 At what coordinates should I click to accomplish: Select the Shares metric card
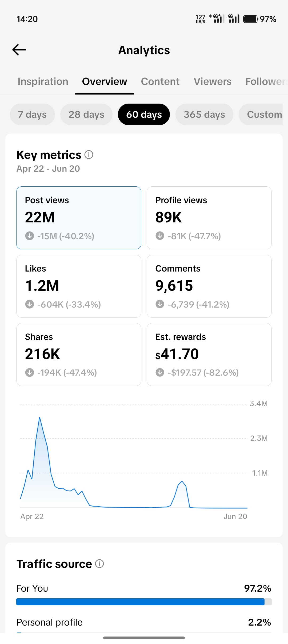point(79,355)
